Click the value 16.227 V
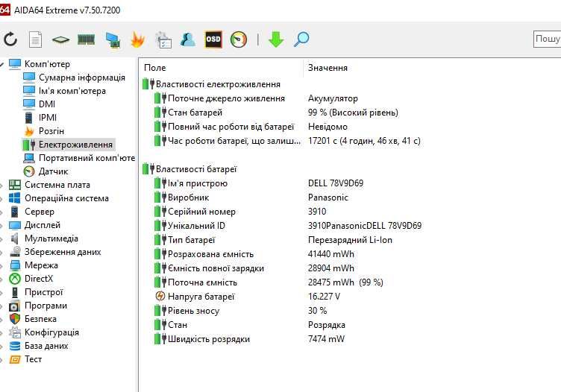 [325, 297]
